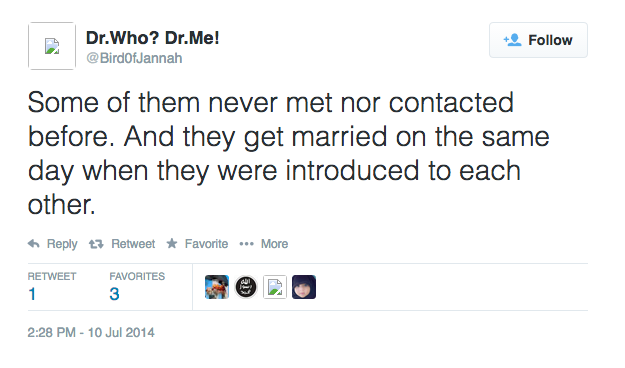625x368 pixels.
Task: Click the broken profile picture of the author
Action: (x=52, y=46)
